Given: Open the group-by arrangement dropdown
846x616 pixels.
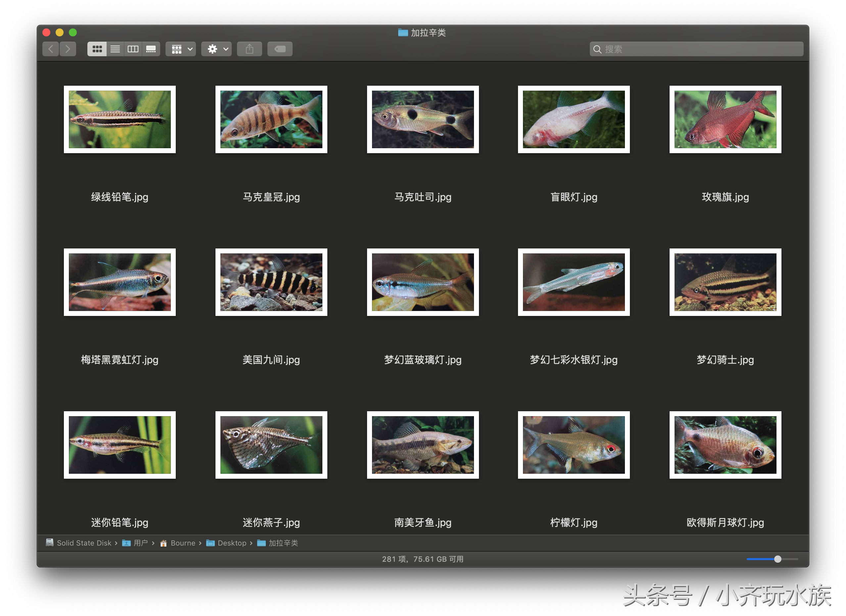Looking at the screenshot, I should tap(181, 49).
